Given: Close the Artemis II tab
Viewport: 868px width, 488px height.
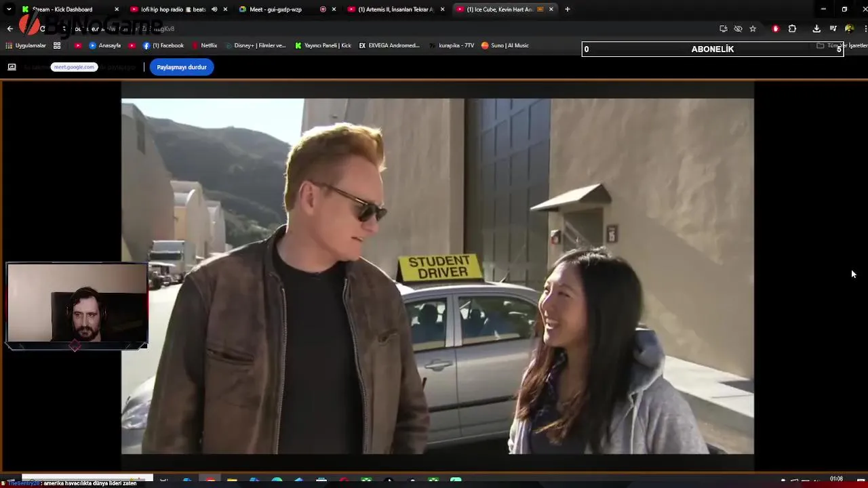Looking at the screenshot, I should tap(443, 9).
